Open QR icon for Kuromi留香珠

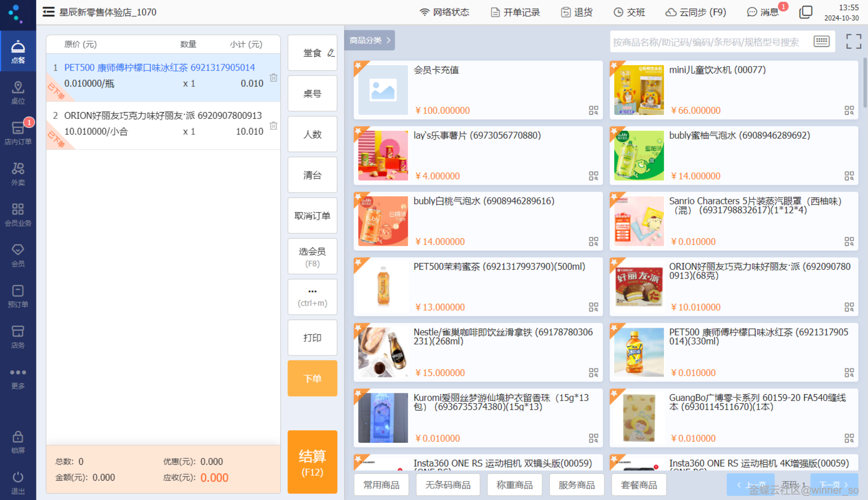[594, 438]
